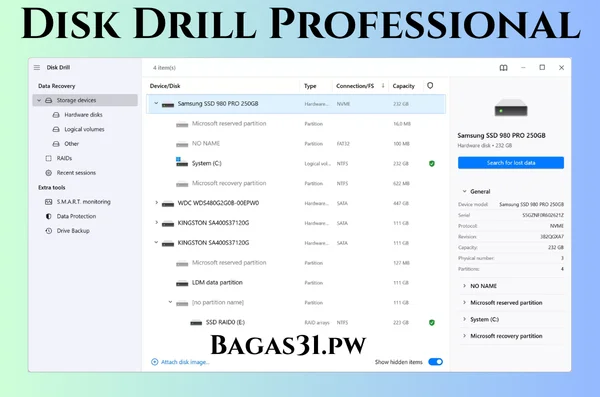Click the sort arrow in Connection/FS header
This screenshot has height=397, width=600.
click(x=383, y=85)
